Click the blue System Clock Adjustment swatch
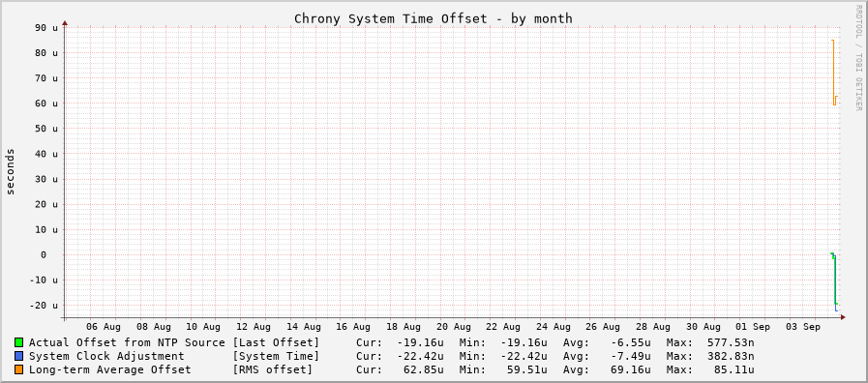 pyautogui.click(x=18, y=356)
